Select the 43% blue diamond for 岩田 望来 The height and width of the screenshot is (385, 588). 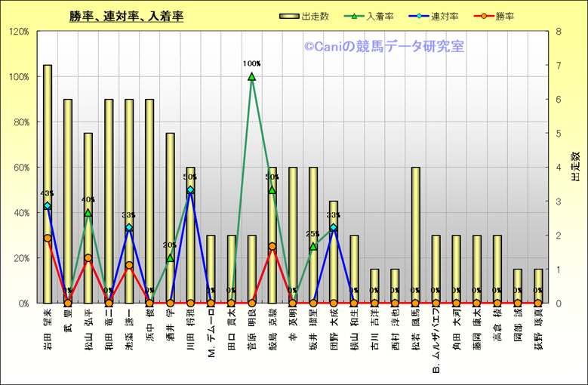48,205
